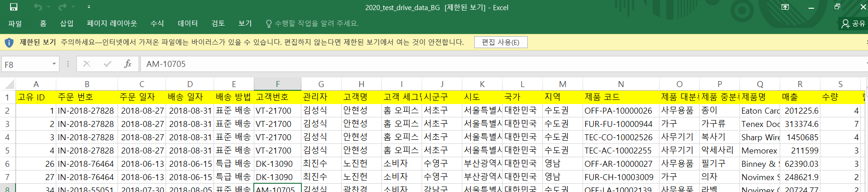
Task: Click header cell 제품 코드
Action: 621,97
